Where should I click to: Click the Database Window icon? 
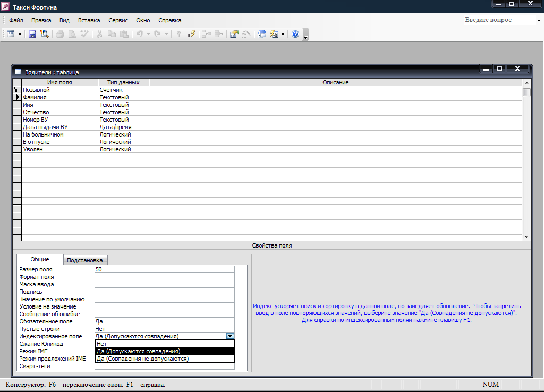point(262,34)
